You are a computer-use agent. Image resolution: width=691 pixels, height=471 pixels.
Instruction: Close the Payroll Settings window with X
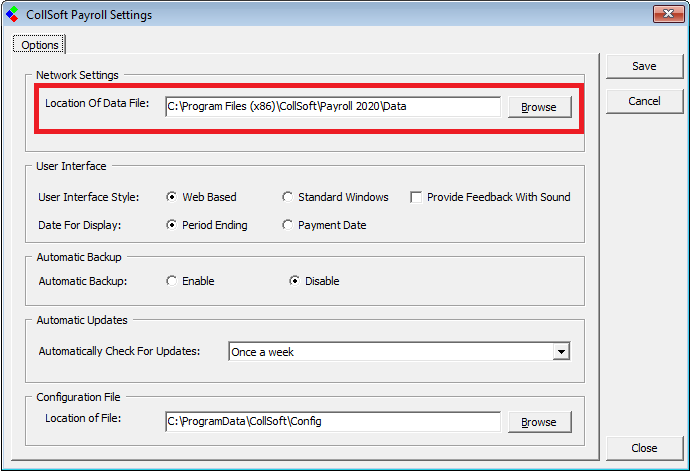tap(668, 14)
